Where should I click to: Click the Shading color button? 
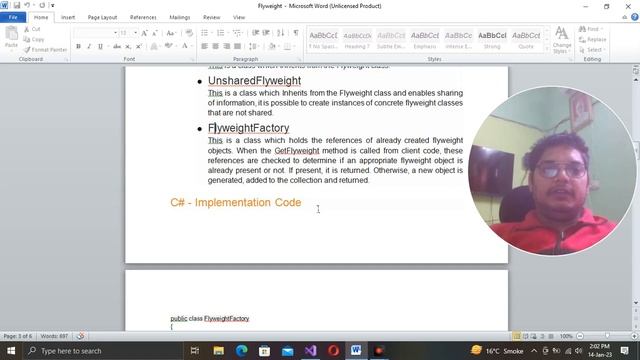[x=272, y=47]
